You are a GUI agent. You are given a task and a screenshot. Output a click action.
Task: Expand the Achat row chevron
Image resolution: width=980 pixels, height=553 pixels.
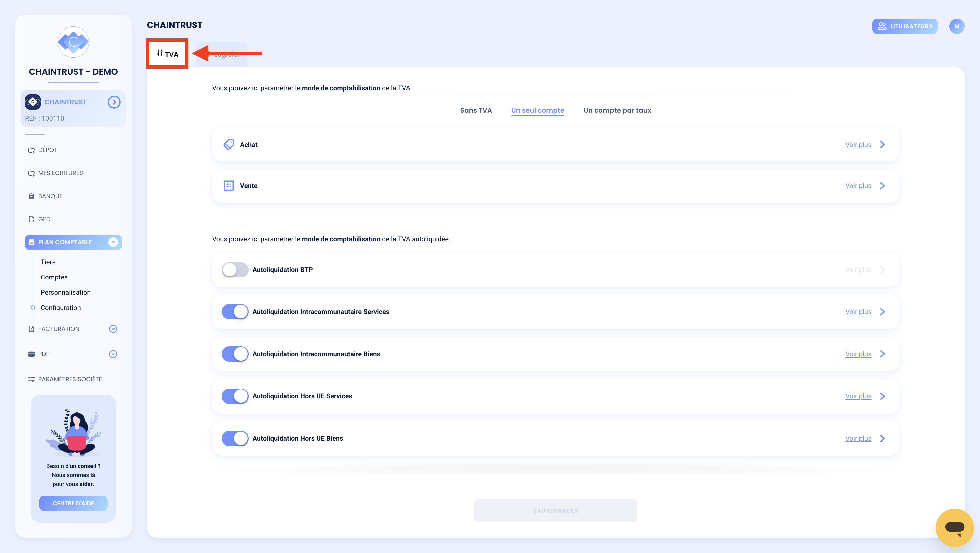point(883,145)
